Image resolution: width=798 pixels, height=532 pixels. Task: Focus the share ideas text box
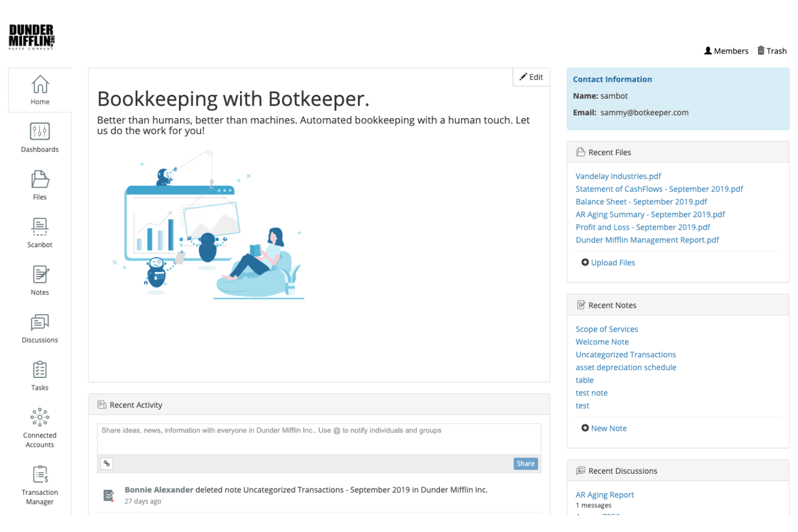(319, 439)
